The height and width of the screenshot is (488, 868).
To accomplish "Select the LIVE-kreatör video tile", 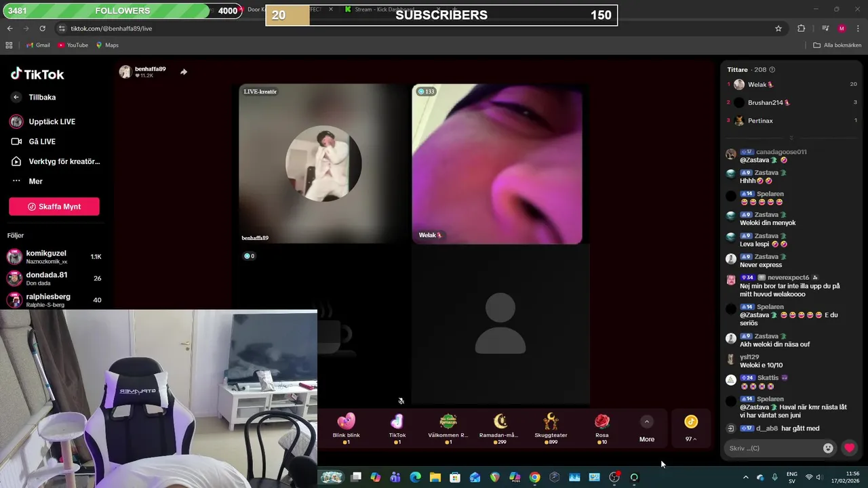I will coord(323,163).
